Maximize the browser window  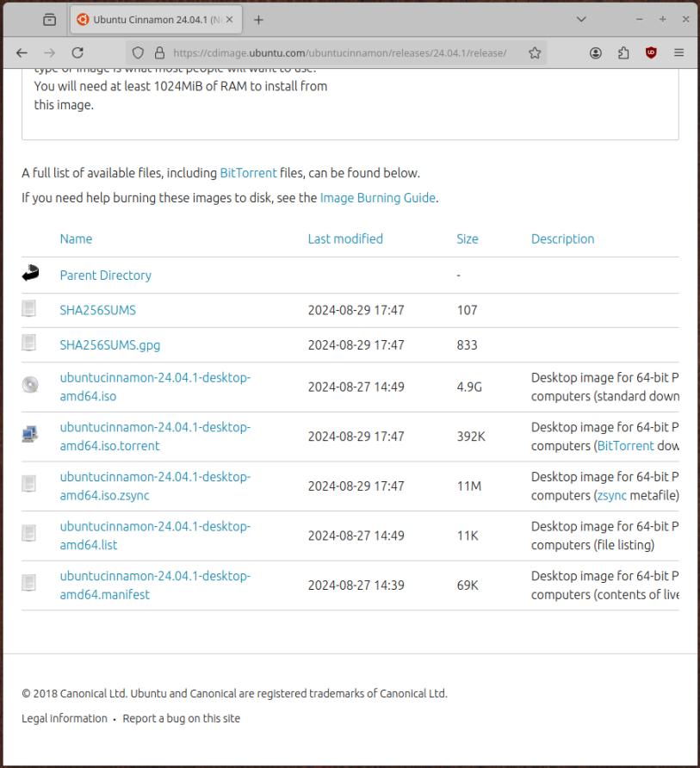[x=663, y=20]
